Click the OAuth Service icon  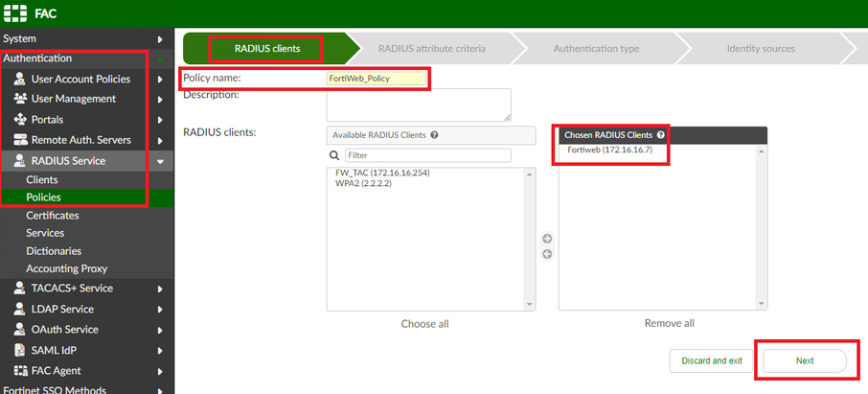(20, 329)
